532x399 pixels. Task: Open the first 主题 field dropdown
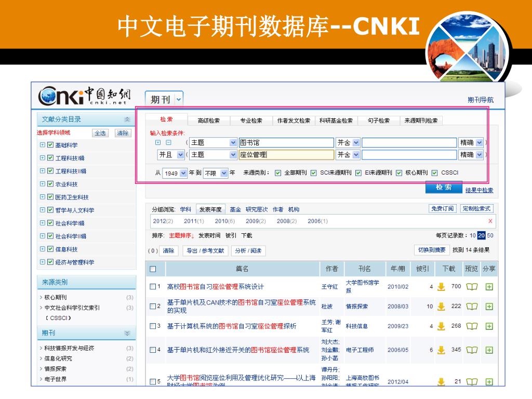coord(233,143)
